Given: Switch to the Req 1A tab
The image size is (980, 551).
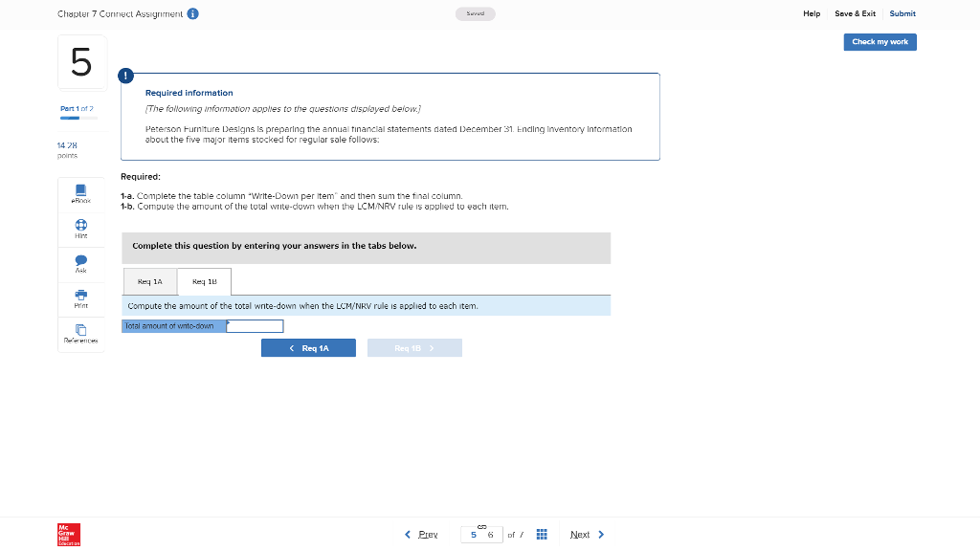Looking at the screenshot, I should (x=149, y=281).
